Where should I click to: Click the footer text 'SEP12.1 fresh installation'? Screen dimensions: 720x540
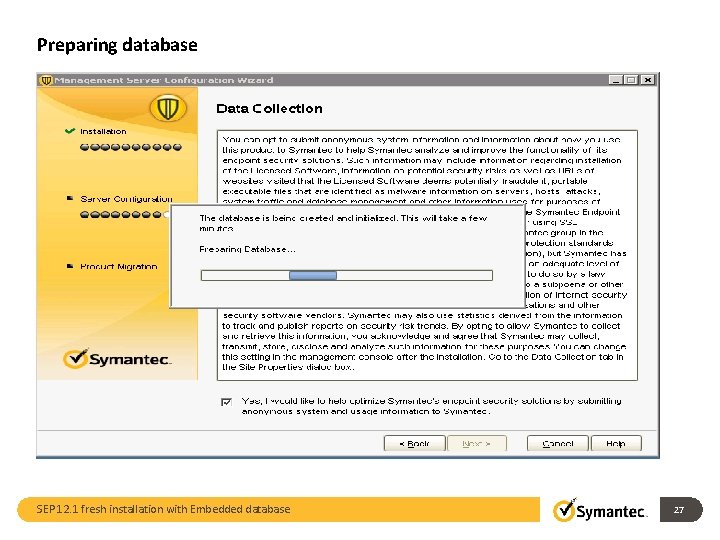tap(101, 509)
